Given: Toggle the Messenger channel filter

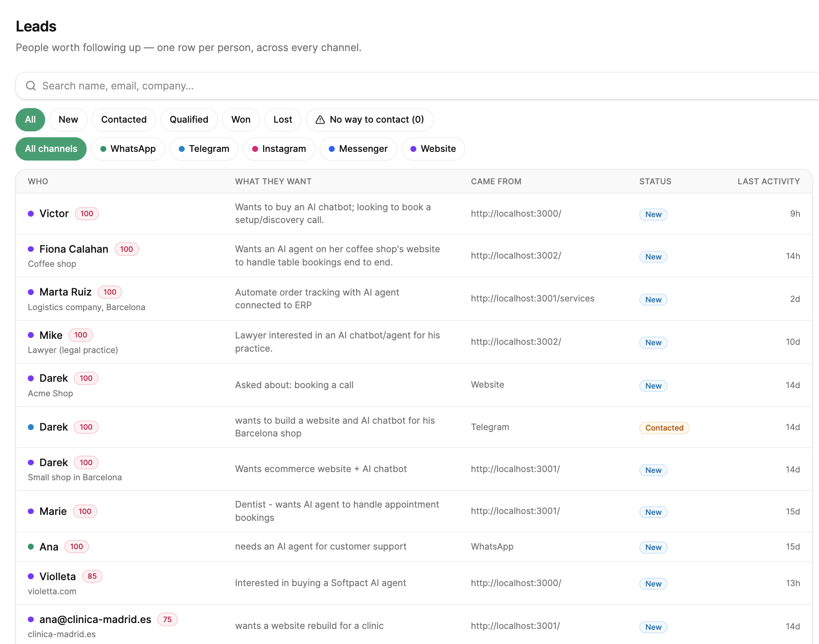Looking at the screenshot, I should [x=358, y=149].
